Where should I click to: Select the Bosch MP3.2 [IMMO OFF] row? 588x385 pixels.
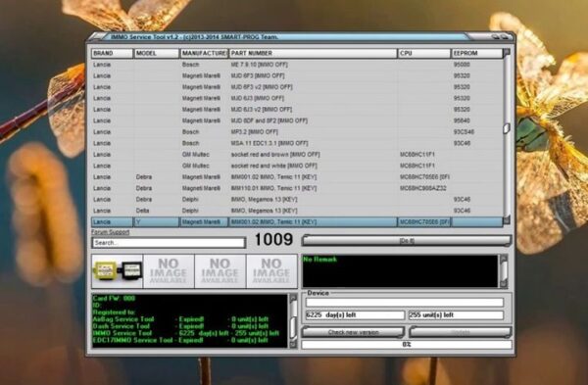pyautogui.click(x=297, y=132)
